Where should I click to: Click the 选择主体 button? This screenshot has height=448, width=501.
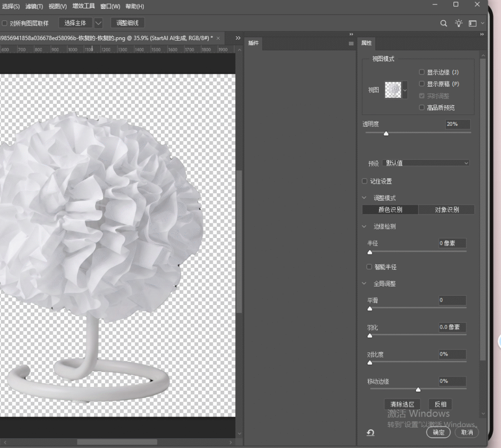click(x=75, y=23)
